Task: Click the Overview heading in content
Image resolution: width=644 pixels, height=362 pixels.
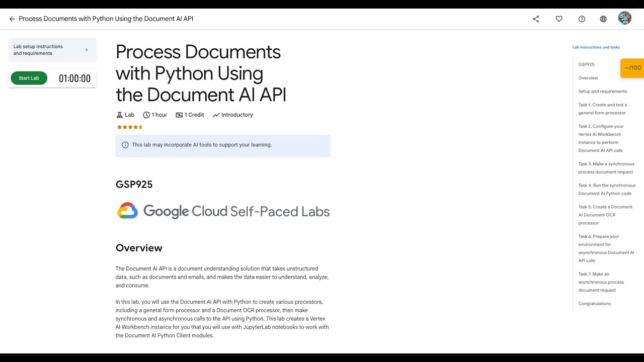Action: pyautogui.click(x=139, y=248)
